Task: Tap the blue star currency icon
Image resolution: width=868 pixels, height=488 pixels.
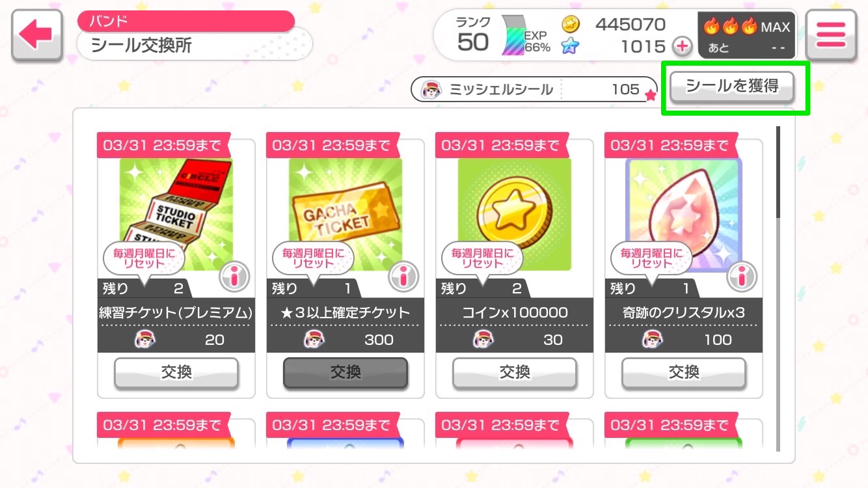Action: 571,47
